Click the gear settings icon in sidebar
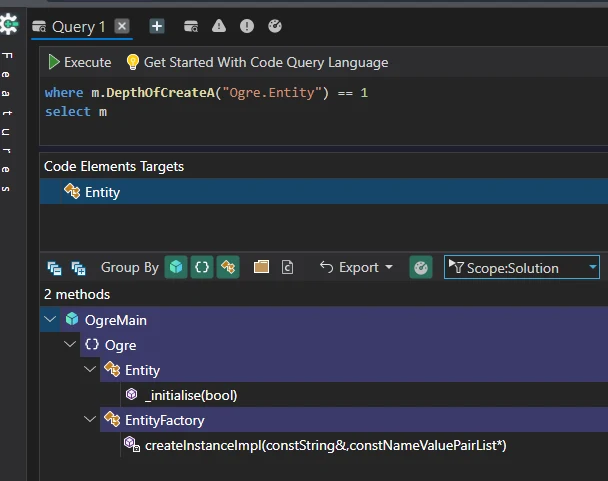 coord(9,24)
